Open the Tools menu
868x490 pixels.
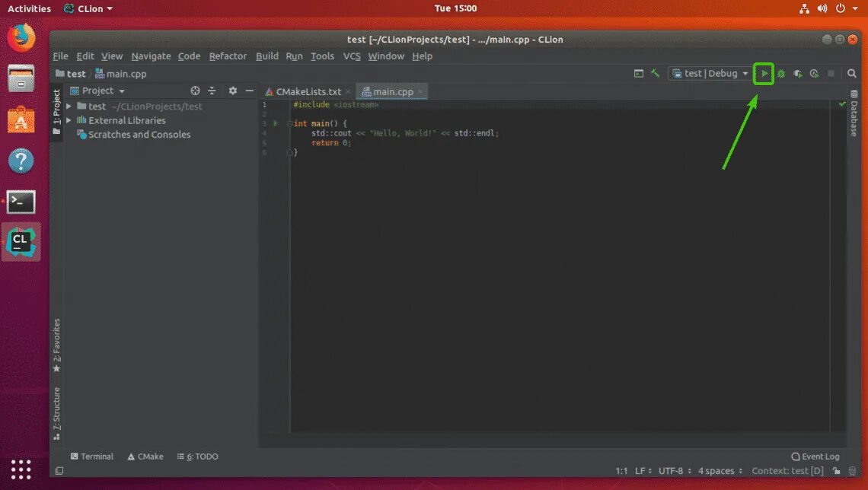pos(322,56)
